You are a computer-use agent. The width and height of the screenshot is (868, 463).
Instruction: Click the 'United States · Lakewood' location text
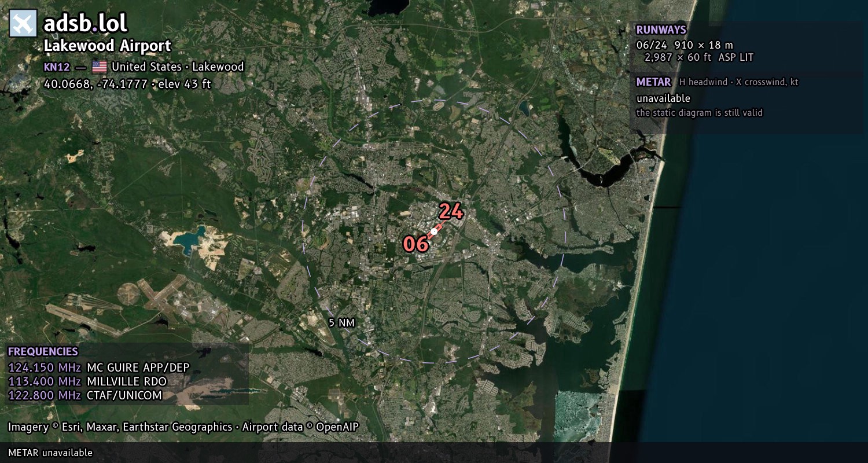tap(178, 67)
